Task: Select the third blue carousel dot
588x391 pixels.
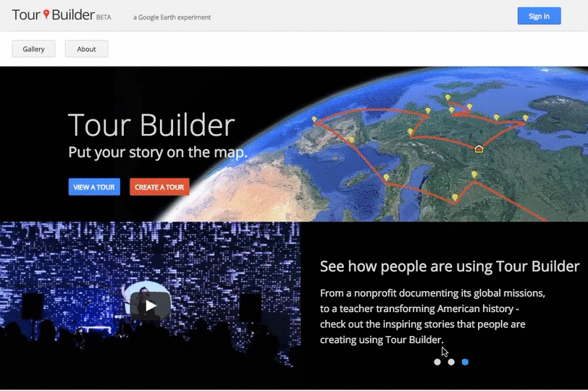Action: pyautogui.click(x=465, y=362)
